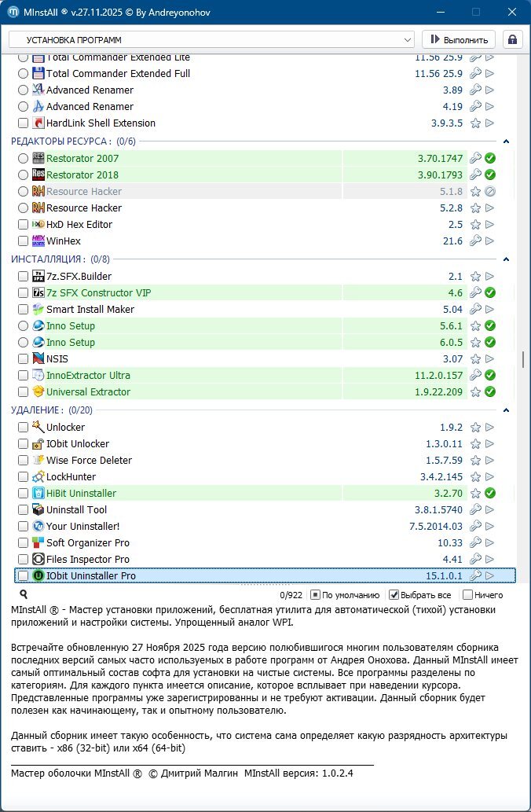The image size is (531, 812).
Task: Click the star icon next to LockHunter
Action: pyautogui.click(x=475, y=477)
